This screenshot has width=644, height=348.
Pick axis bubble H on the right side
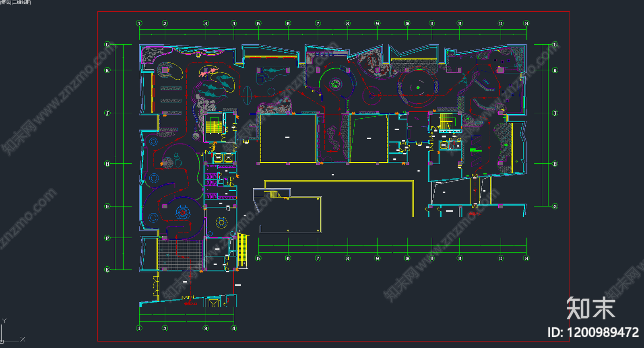coord(555,164)
